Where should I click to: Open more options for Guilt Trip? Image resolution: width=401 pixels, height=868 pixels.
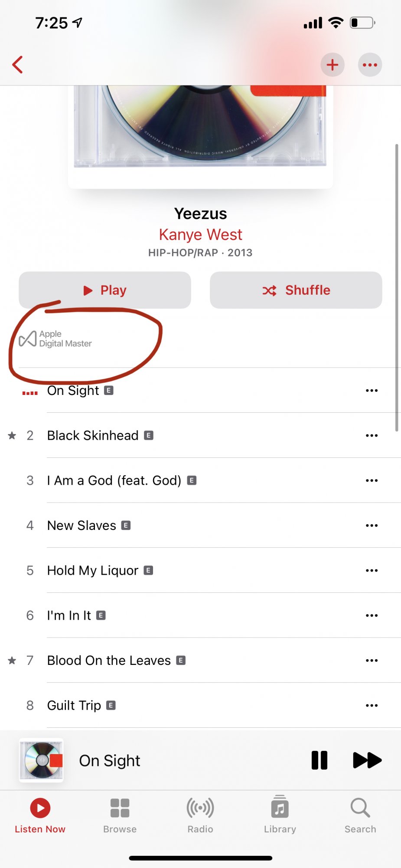372,706
